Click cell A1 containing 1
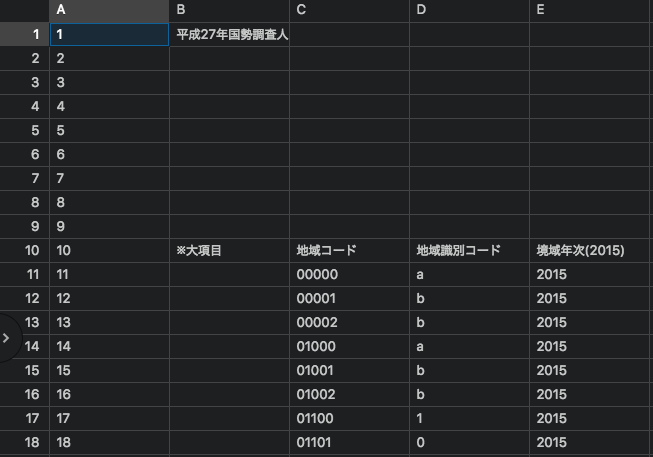 (109, 34)
